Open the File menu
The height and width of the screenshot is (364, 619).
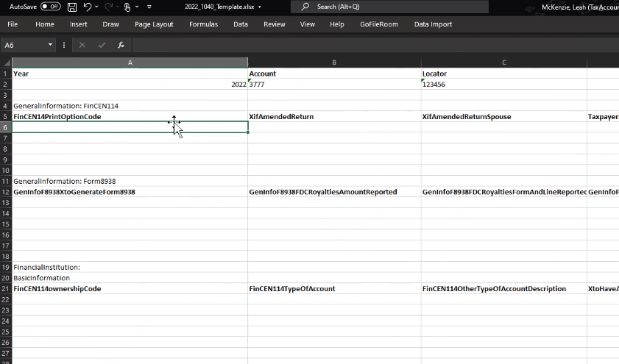click(13, 24)
